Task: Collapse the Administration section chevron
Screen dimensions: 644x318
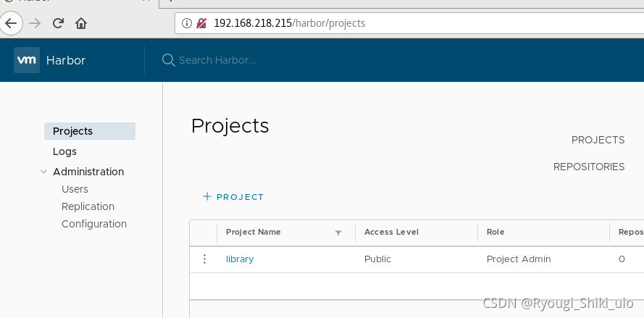Action: (x=43, y=172)
